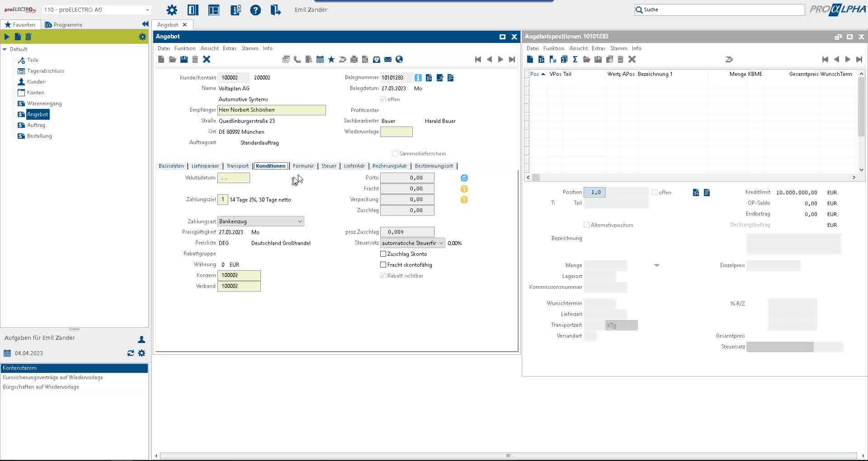Click the green play icon in Favoriten toolbar
This screenshot has width=868, height=461.
[7, 37]
